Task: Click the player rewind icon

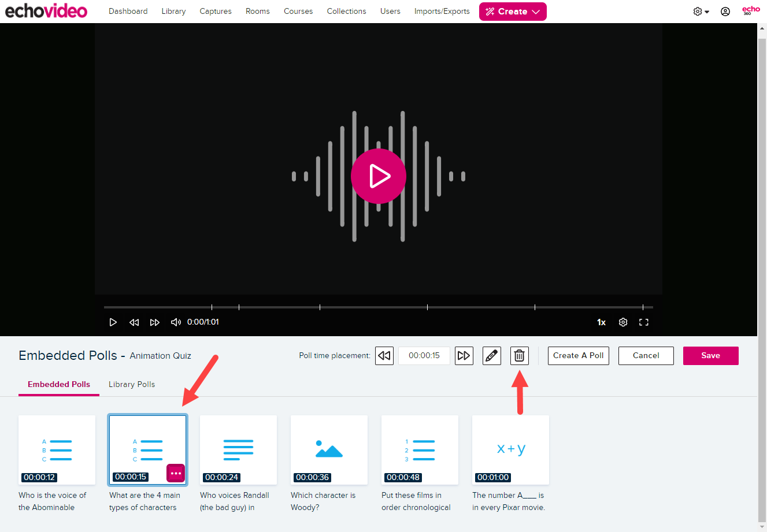Action: 134,322
